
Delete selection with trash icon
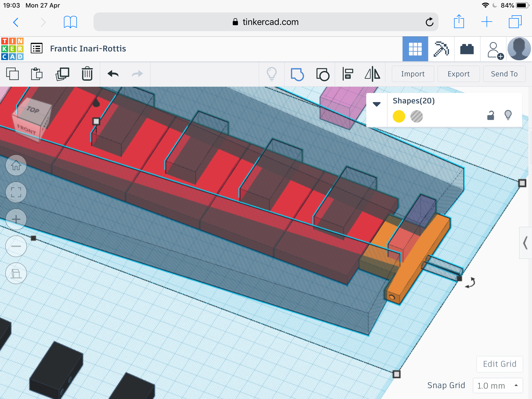point(87,74)
